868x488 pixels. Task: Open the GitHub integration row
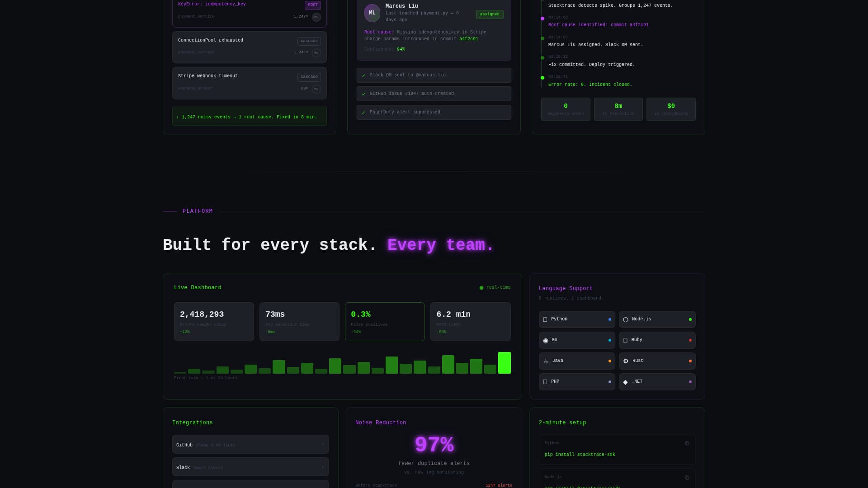[250, 444]
